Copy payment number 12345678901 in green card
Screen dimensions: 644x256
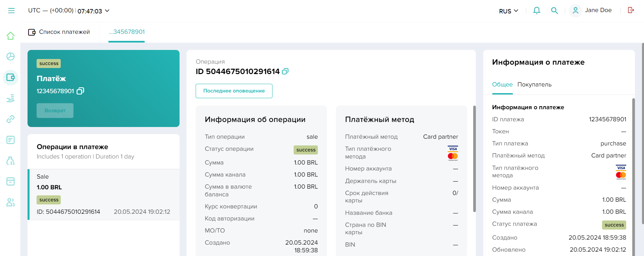pos(81,91)
